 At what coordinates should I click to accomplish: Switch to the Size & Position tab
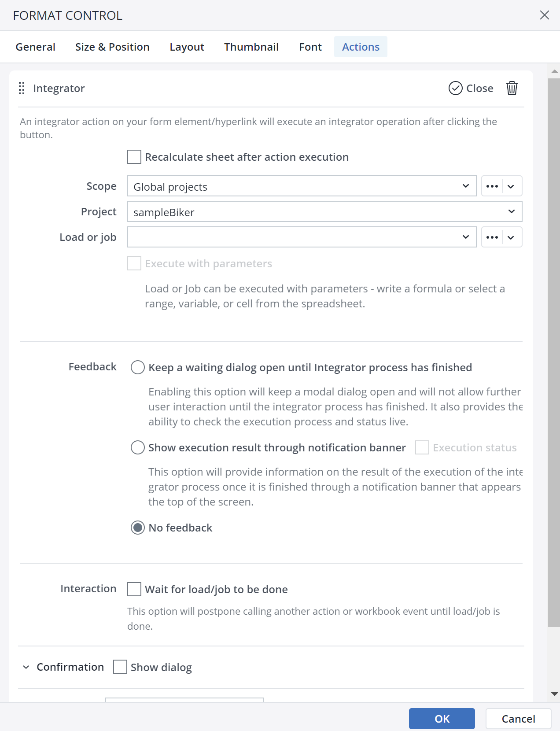(112, 47)
